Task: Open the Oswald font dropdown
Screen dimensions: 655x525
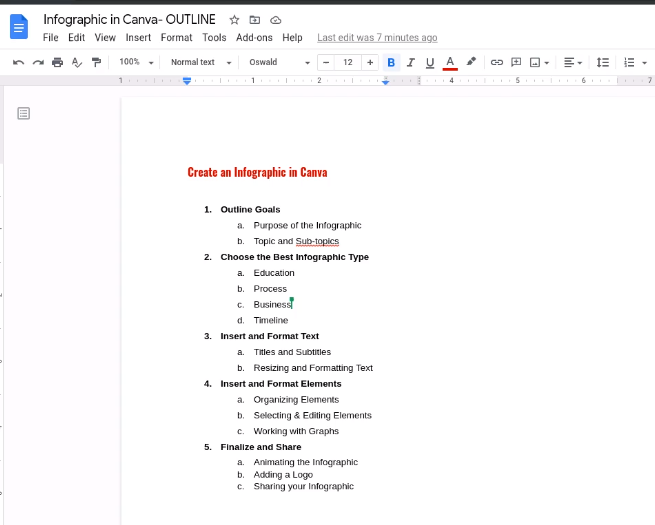Action: (x=279, y=62)
